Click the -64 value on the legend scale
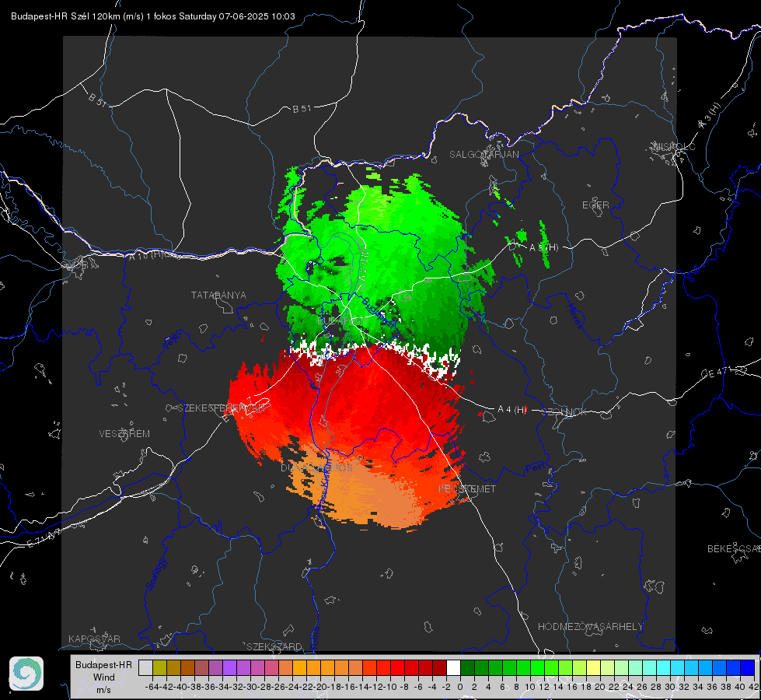 (x=152, y=687)
